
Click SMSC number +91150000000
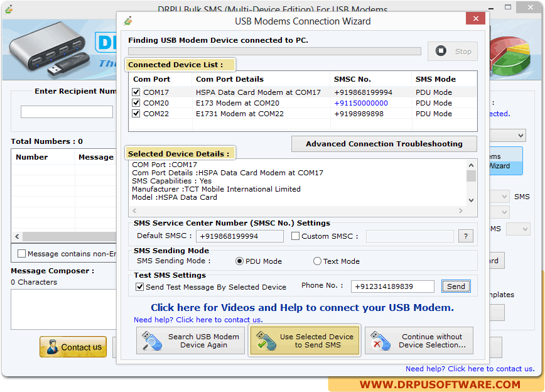click(361, 103)
